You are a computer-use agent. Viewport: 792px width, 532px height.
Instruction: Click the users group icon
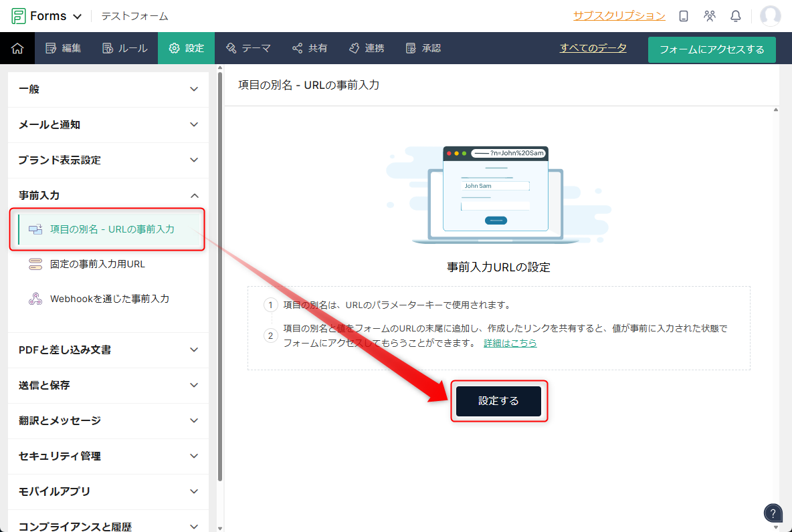(x=710, y=16)
